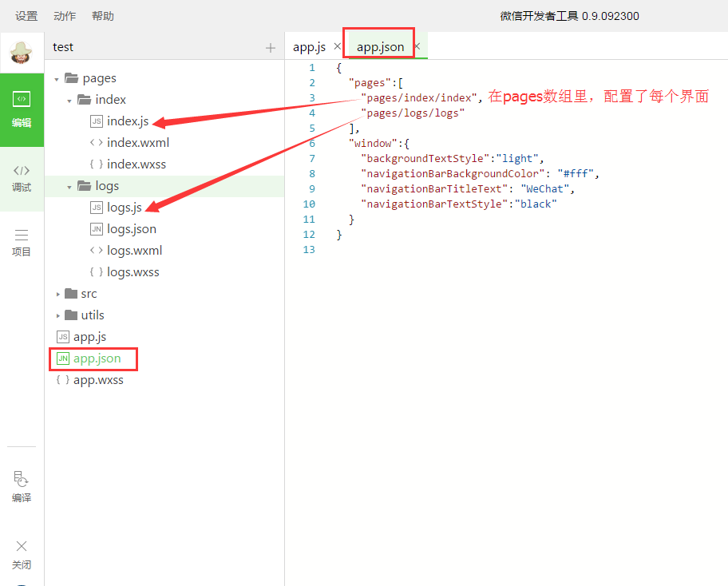
Task: Open the 帮助 (Help) menu
Action: coord(103,16)
